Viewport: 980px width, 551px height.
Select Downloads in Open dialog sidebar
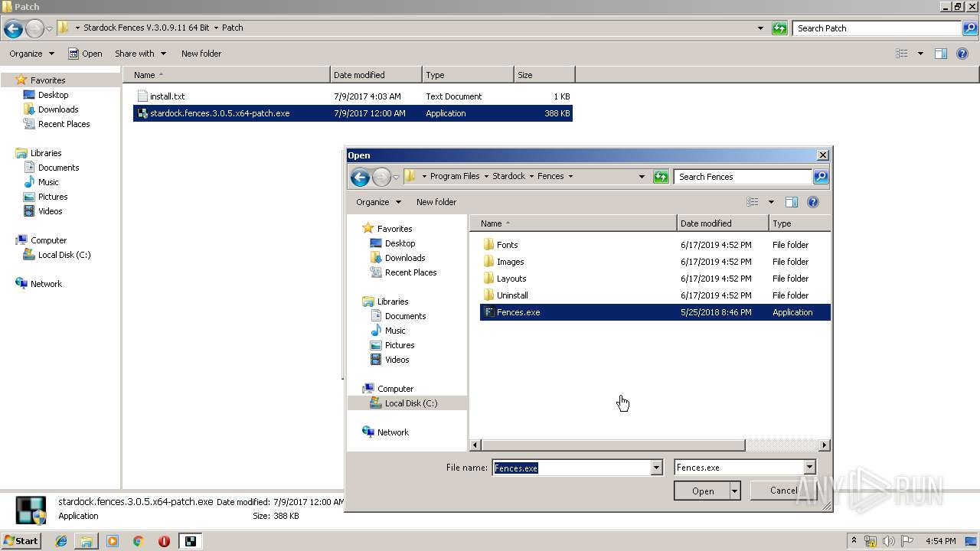point(405,258)
